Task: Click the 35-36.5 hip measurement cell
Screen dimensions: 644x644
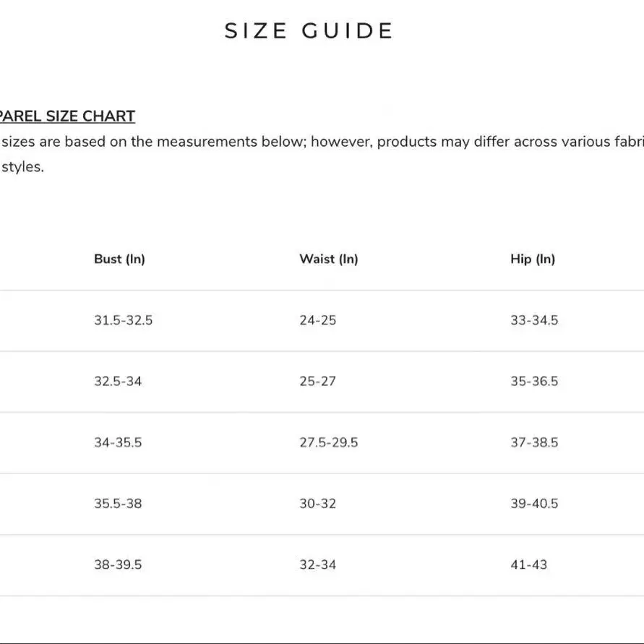Action: click(x=534, y=381)
